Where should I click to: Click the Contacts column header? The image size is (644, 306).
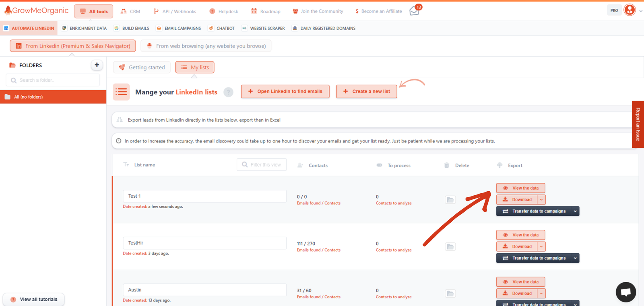318,165
